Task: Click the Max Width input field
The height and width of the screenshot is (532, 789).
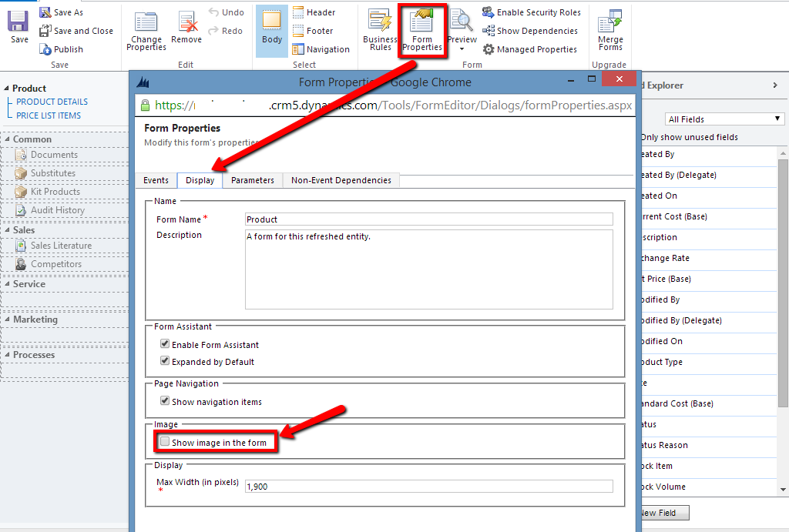Action: (428, 487)
